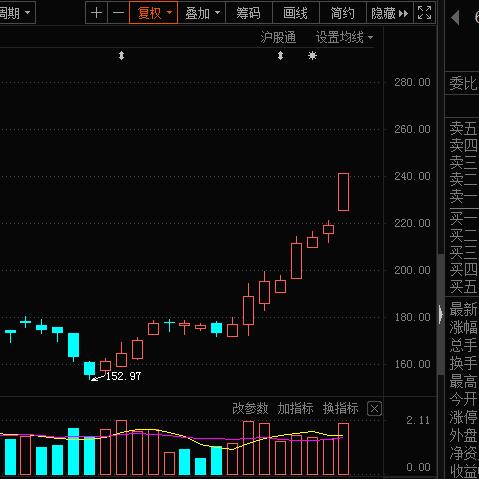Click the first up-down arrow marker
The image size is (479, 479).
point(121,55)
